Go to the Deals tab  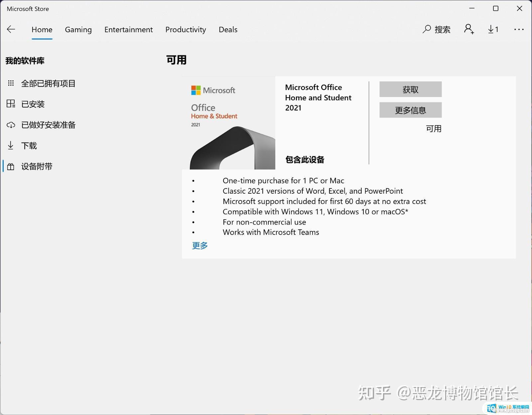tap(228, 30)
